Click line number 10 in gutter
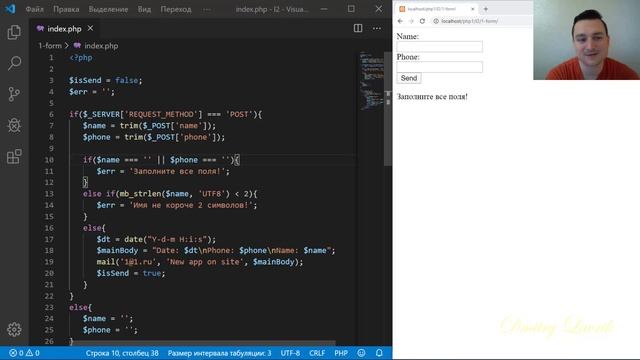This screenshot has width=640, height=360. pyautogui.click(x=49, y=160)
